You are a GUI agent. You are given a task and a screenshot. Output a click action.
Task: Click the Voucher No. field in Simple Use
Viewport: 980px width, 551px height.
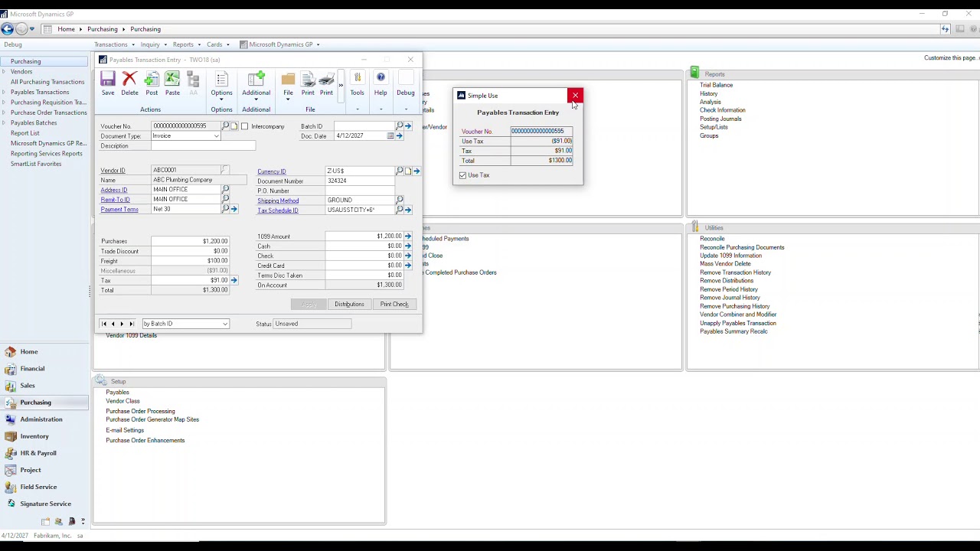click(541, 132)
